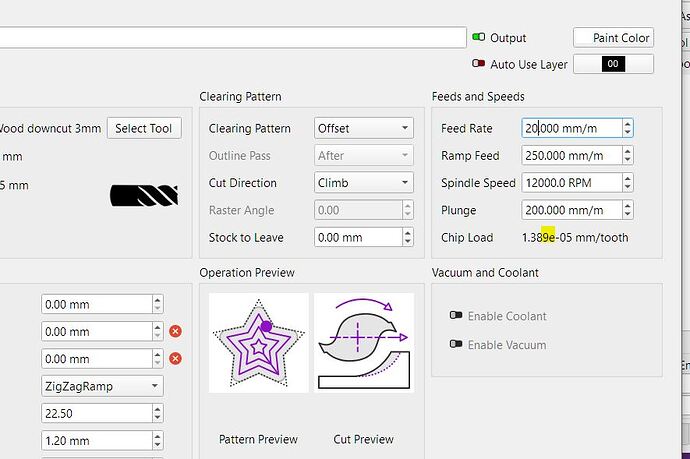Screen dimensions: 690x459
Task: Click the star Pattern Preview image
Action: (258, 342)
